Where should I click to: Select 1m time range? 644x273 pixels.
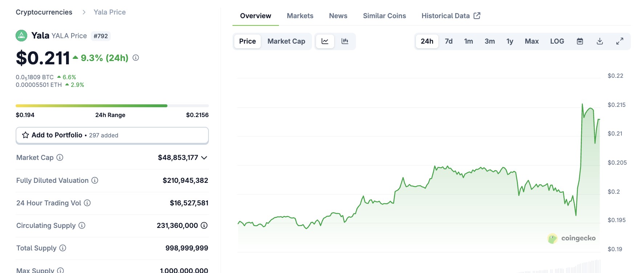pos(469,41)
